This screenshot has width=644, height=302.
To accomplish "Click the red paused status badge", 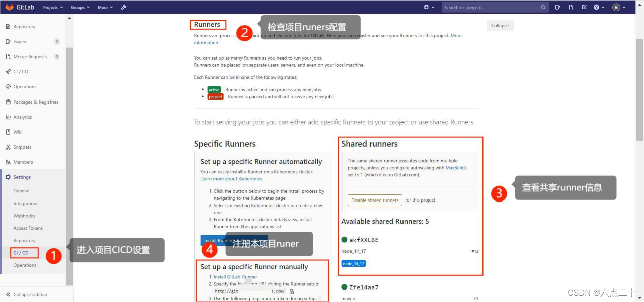I will pos(215,97).
